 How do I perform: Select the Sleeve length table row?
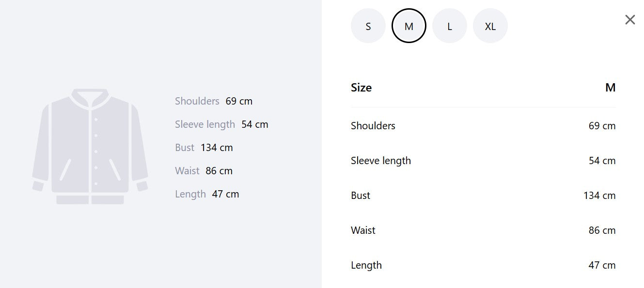(484, 161)
